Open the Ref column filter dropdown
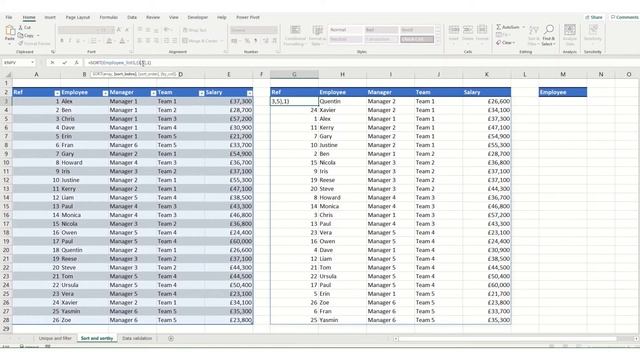 coord(57,93)
